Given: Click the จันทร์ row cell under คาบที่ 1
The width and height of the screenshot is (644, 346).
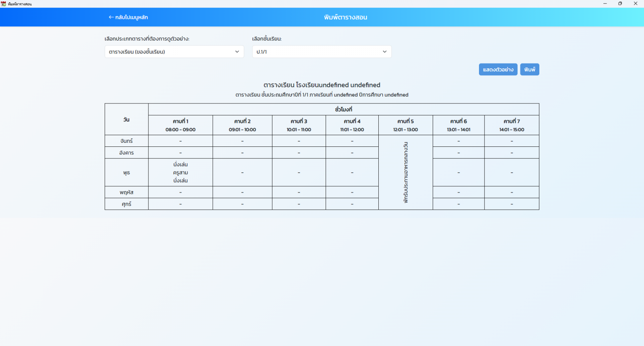Looking at the screenshot, I should 181,141.
